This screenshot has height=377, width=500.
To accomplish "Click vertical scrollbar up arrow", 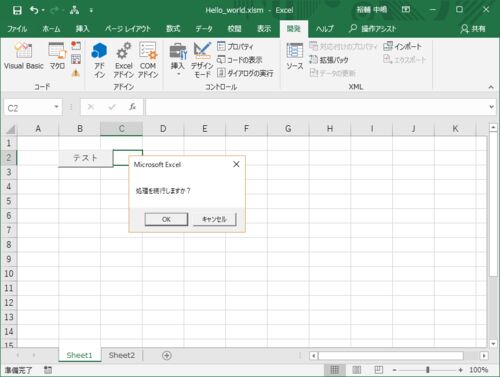I will tap(493, 128).
